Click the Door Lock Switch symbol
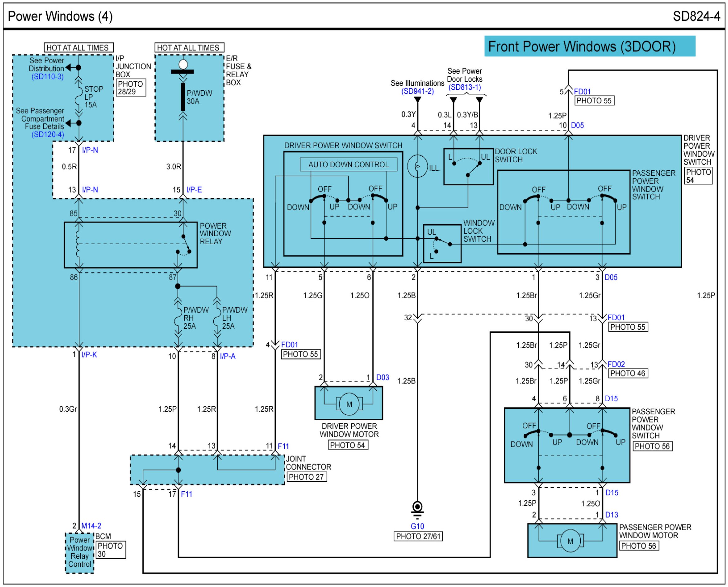The height and width of the screenshot is (587, 728). click(468, 167)
